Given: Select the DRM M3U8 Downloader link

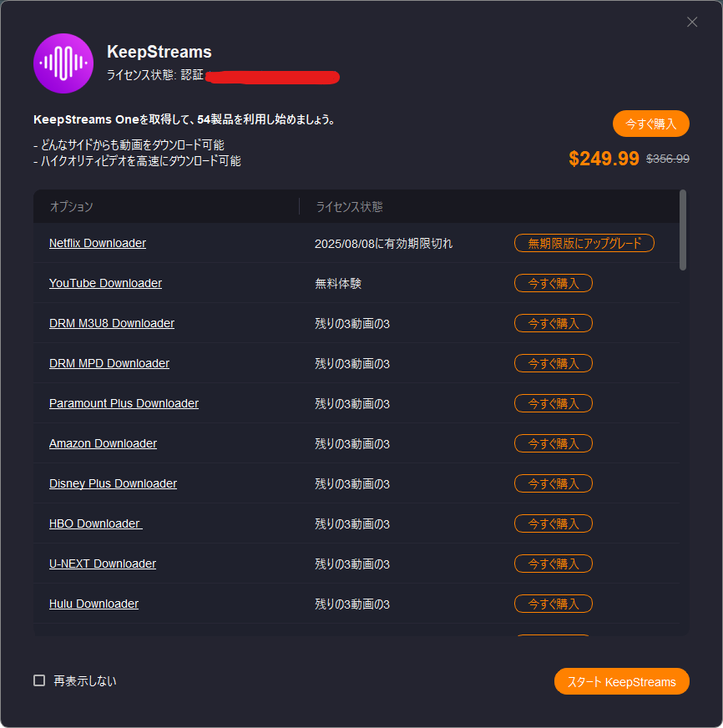Looking at the screenshot, I should (112, 323).
